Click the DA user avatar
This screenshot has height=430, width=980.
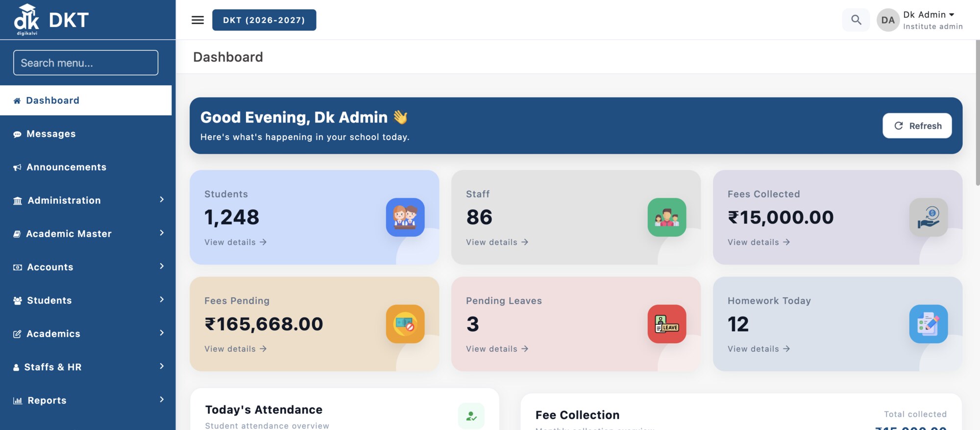888,20
